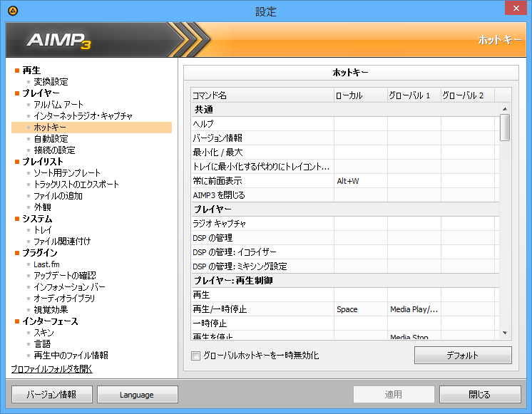Open 接続の設定 page

(x=54, y=150)
